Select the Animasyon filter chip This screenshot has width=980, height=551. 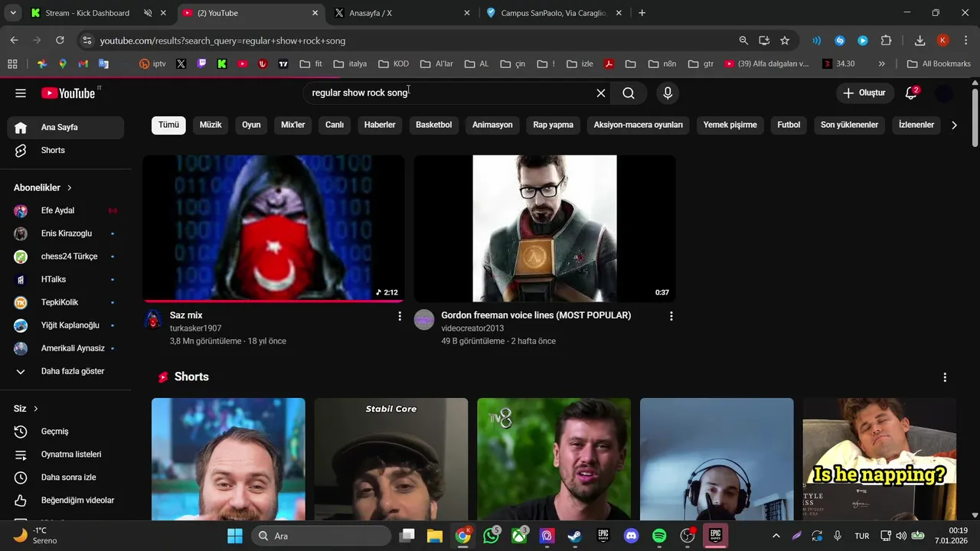point(492,125)
